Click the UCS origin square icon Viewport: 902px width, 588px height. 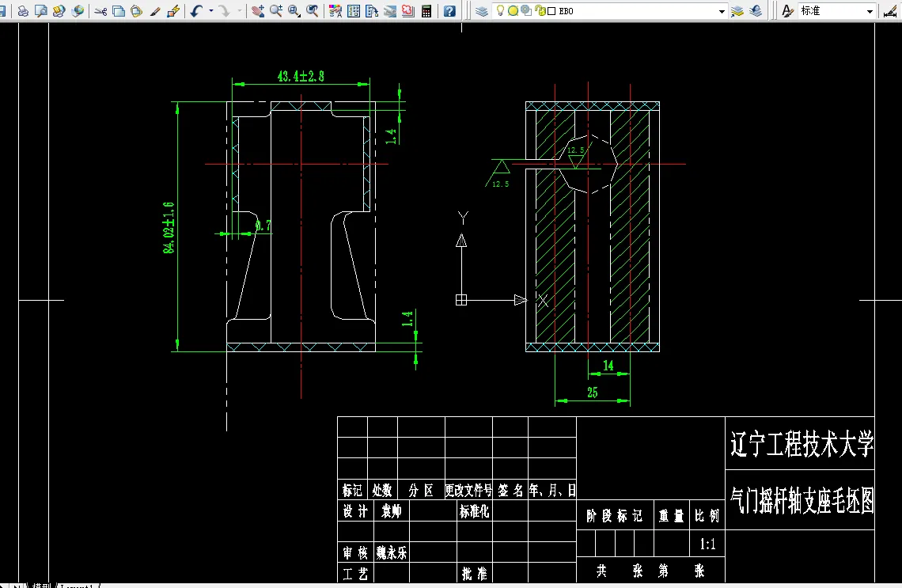tap(461, 300)
